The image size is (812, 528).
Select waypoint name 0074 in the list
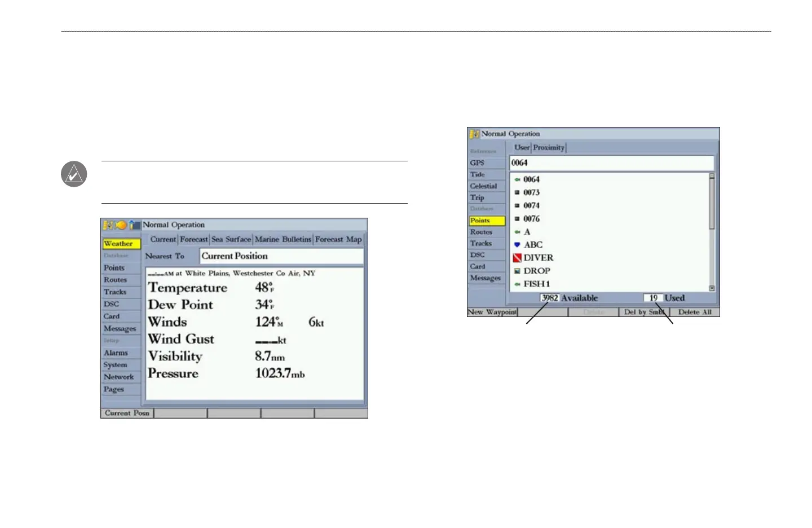coord(532,205)
